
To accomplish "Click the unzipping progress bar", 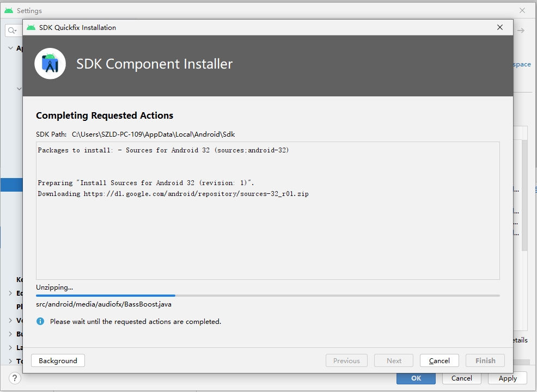I will 268,296.
